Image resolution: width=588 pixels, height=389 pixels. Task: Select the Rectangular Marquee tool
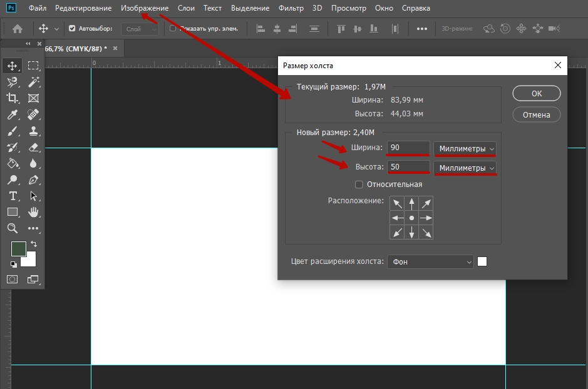pyautogui.click(x=33, y=66)
